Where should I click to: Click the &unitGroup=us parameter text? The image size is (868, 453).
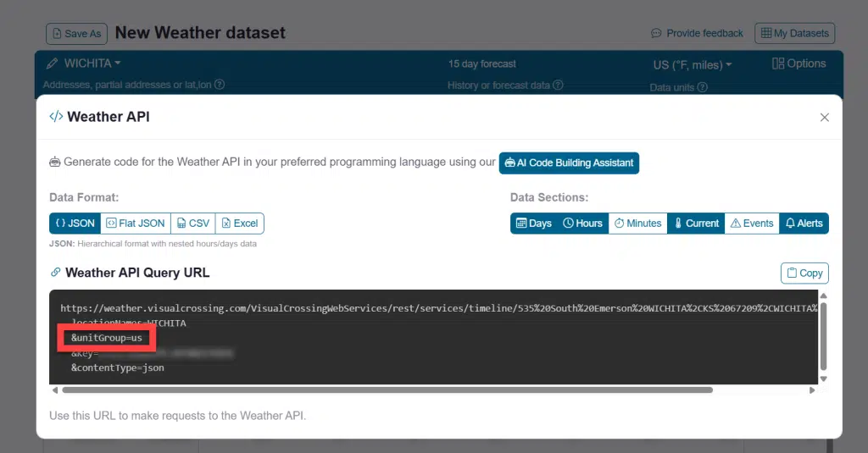coord(106,338)
